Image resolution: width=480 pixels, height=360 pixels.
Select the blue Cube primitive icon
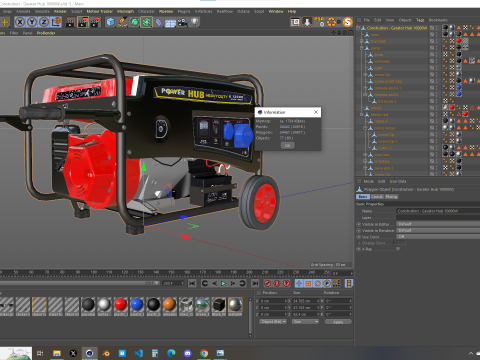pyautogui.click(x=110, y=22)
